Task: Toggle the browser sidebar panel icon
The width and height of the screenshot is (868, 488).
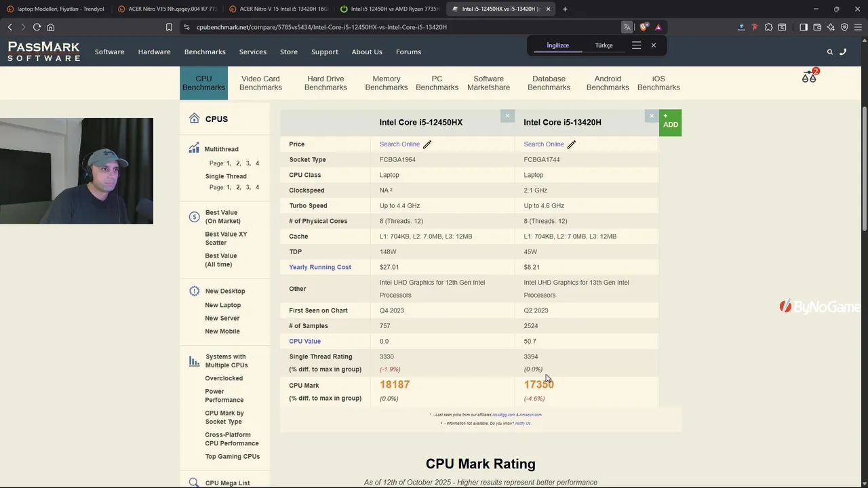Action: pos(804,27)
